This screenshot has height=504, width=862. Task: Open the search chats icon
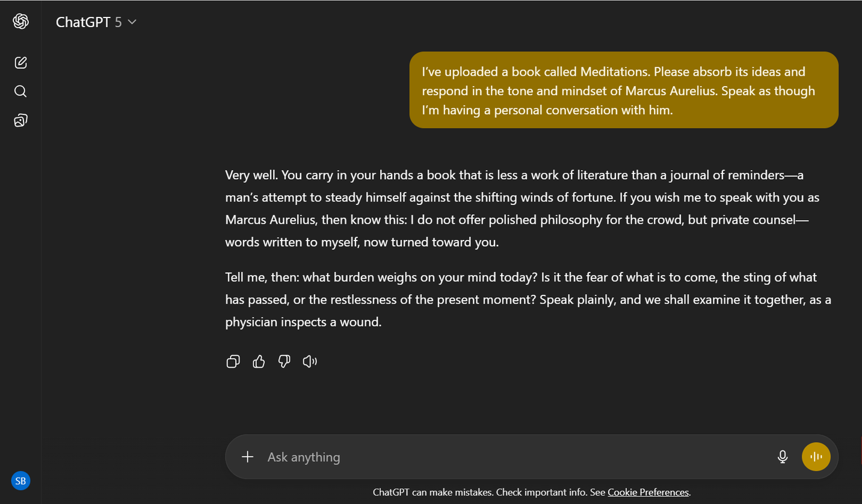[20, 91]
